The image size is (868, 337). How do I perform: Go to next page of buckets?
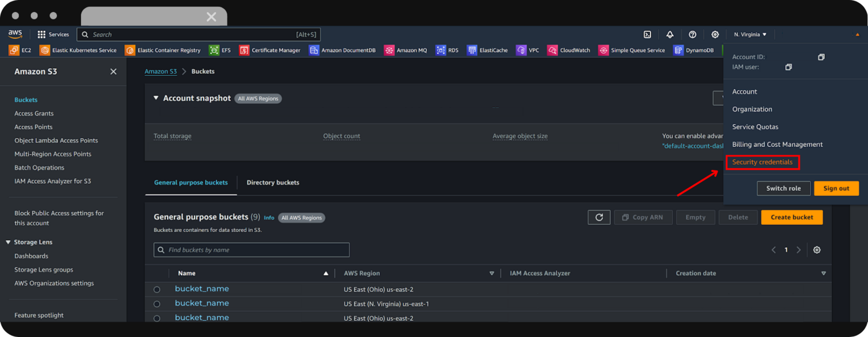[799, 250]
